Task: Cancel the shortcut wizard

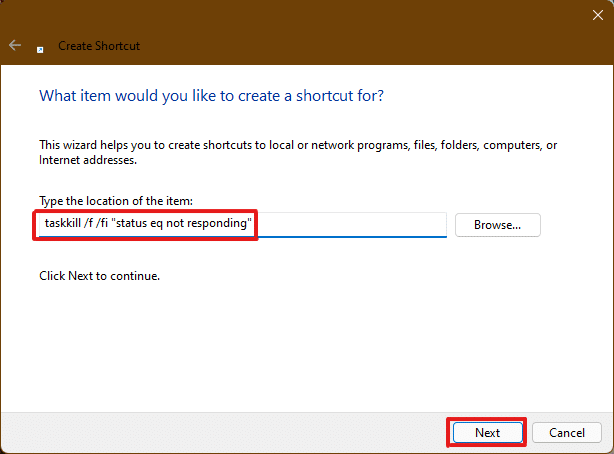Action: [567, 432]
